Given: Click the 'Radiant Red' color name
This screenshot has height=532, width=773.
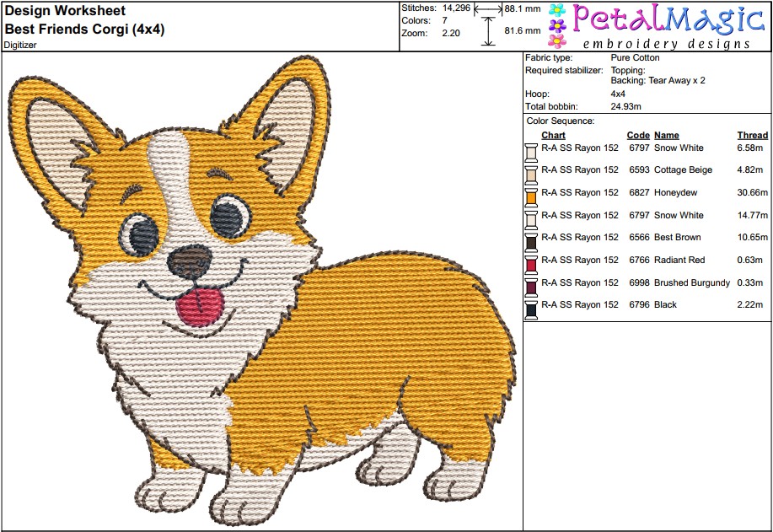Looking at the screenshot, I should point(679,260).
